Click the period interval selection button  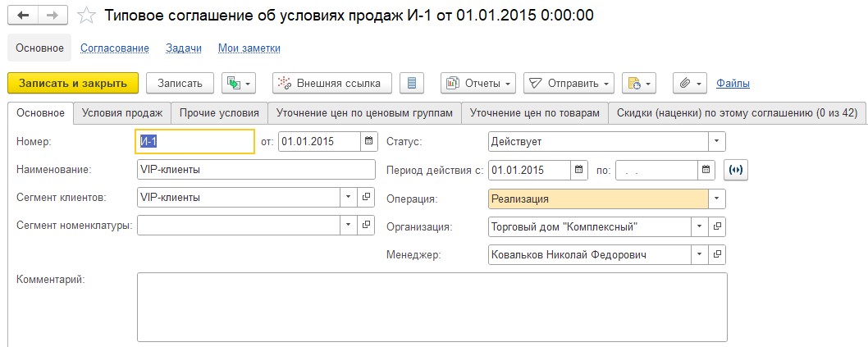[737, 170]
